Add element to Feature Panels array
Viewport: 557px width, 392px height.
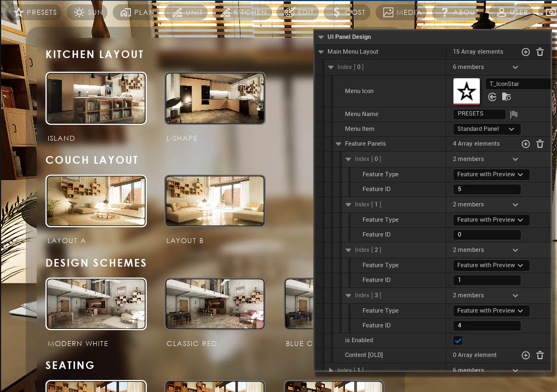(x=526, y=144)
